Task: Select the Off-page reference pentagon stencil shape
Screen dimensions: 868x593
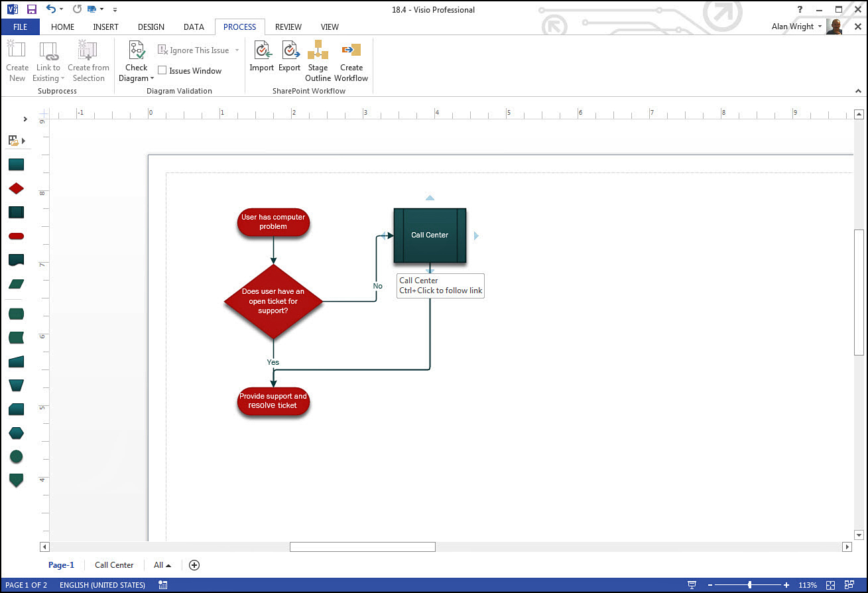Action: coord(17,480)
